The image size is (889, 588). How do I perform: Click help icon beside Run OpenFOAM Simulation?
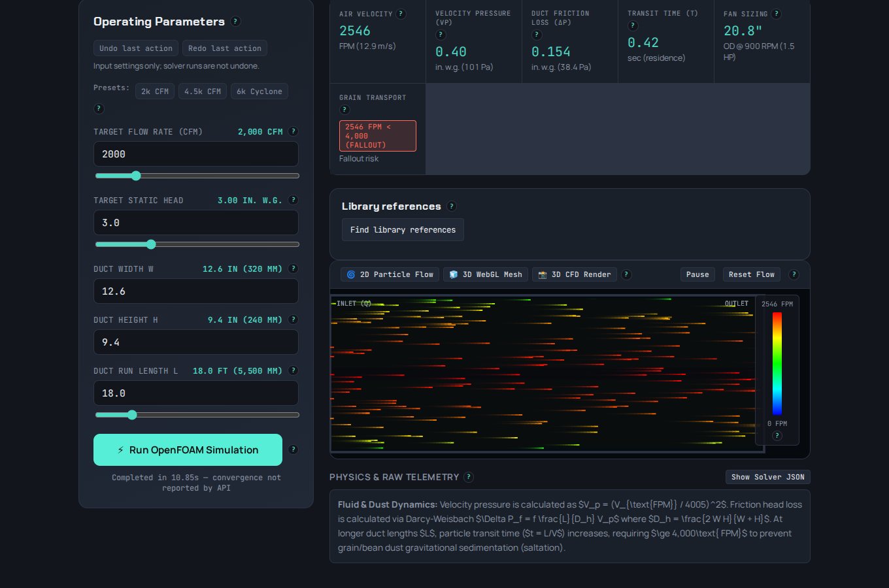(294, 449)
